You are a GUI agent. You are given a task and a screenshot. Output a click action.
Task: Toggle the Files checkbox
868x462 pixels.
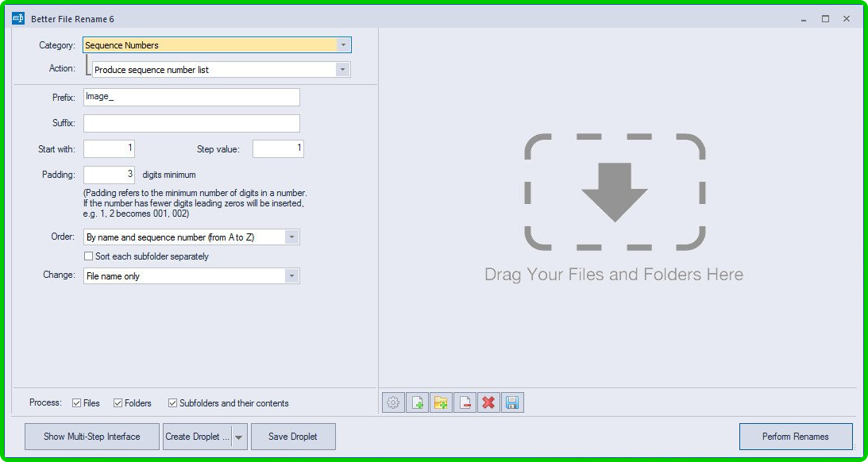(77, 403)
